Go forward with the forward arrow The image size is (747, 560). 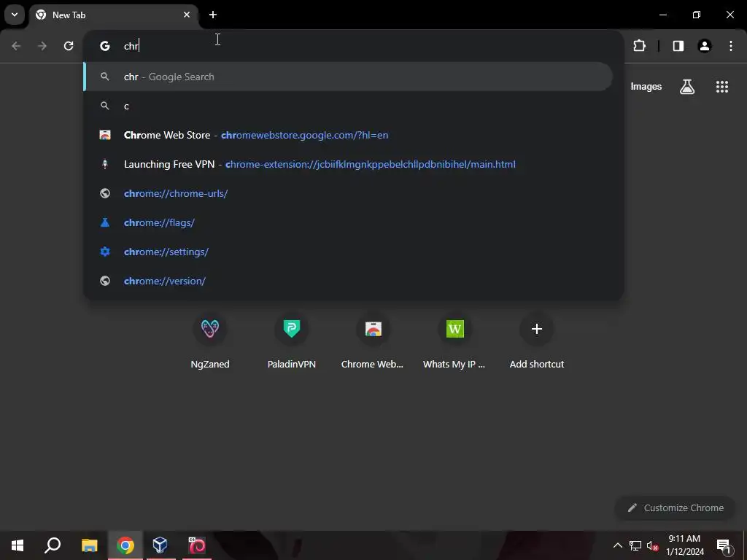coord(42,46)
